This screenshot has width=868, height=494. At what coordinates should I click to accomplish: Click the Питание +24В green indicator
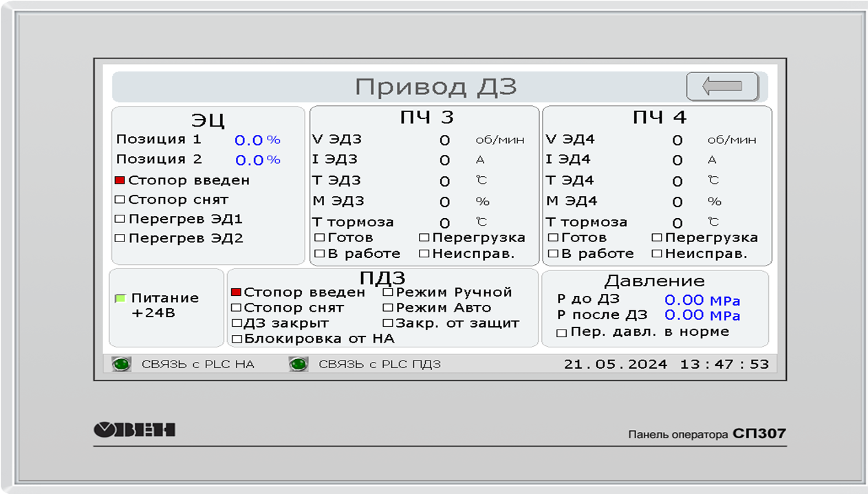coord(120,299)
